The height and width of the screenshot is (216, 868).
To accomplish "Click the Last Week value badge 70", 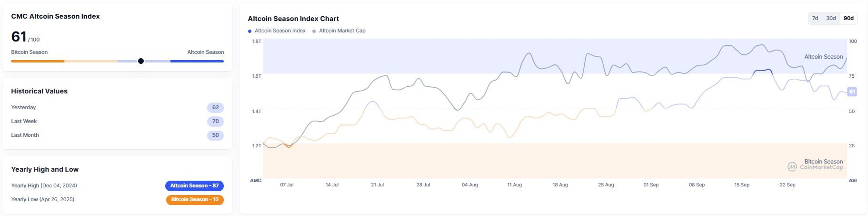I will click(x=215, y=122).
